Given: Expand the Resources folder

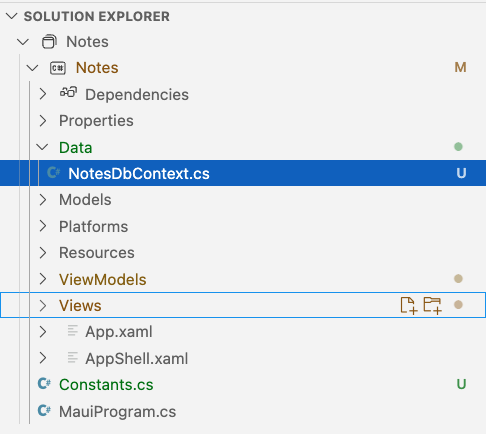Looking at the screenshot, I should (43, 253).
